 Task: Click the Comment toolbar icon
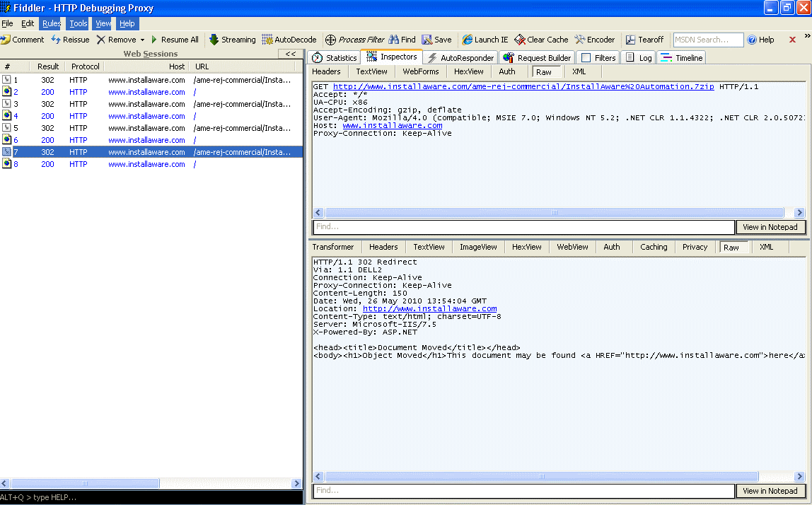[x=6, y=40]
